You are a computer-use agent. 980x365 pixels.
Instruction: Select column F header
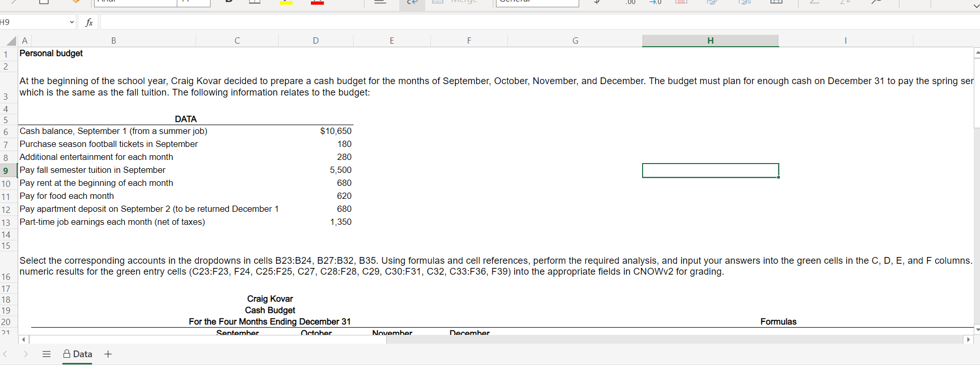tap(469, 40)
